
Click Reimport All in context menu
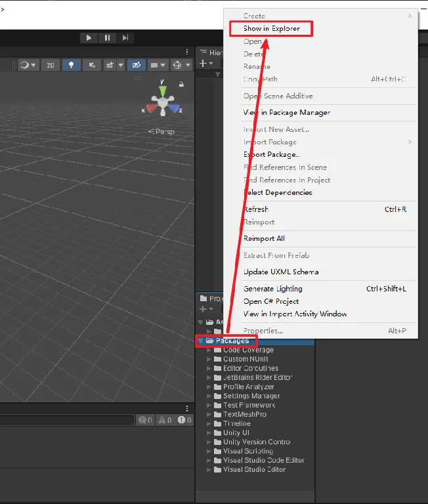tap(264, 238)
